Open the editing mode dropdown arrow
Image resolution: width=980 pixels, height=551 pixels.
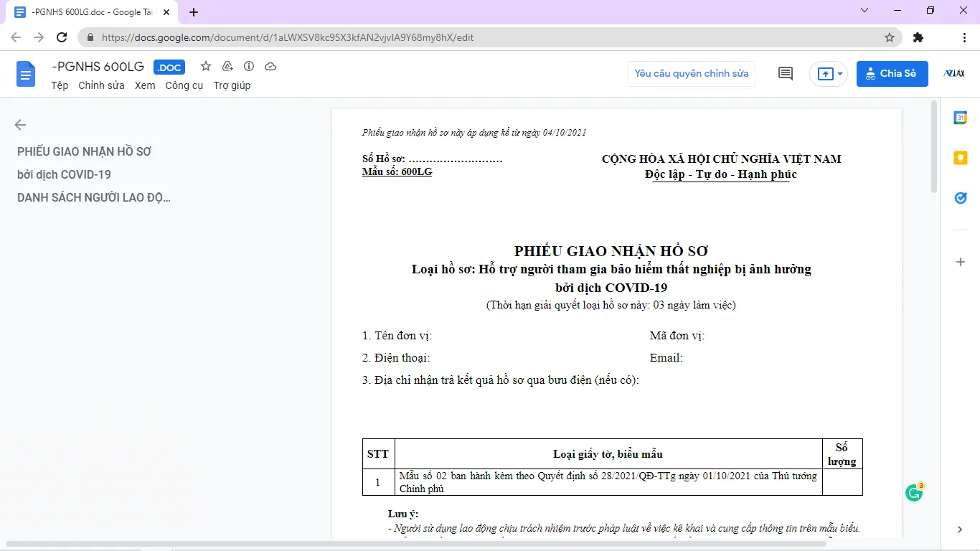click(x=839, y=73)
